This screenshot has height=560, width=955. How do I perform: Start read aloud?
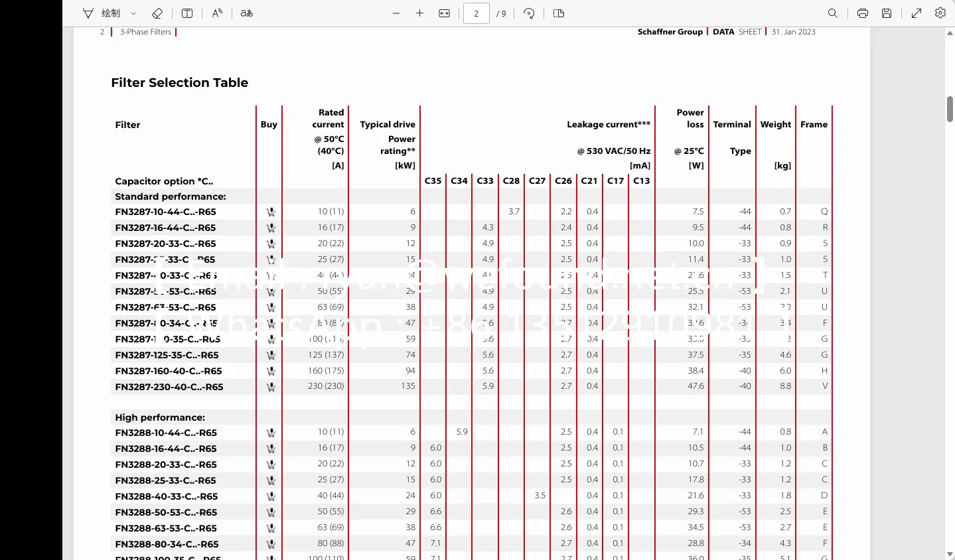(x=217, y=13)
